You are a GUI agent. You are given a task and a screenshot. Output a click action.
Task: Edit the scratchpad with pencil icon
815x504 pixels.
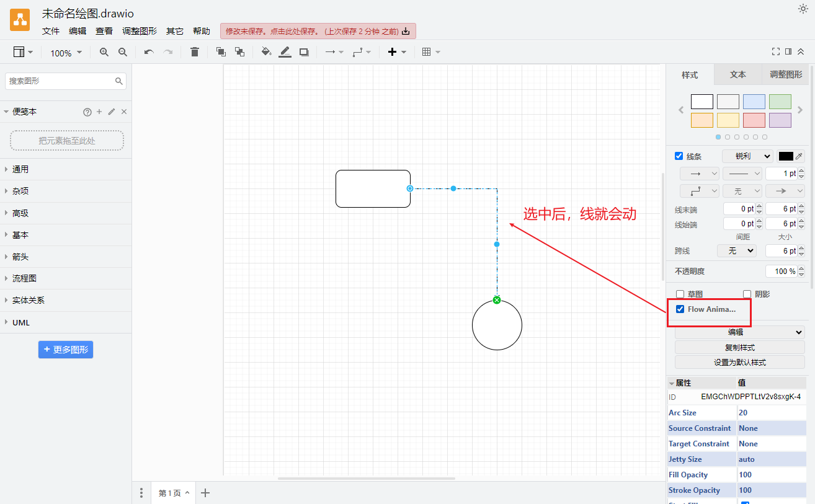point(112,112)
